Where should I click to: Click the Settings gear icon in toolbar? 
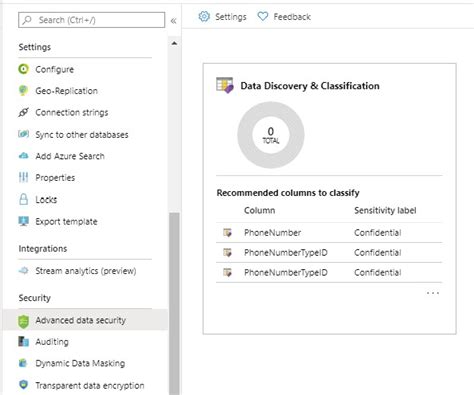(x=204, y=16)
